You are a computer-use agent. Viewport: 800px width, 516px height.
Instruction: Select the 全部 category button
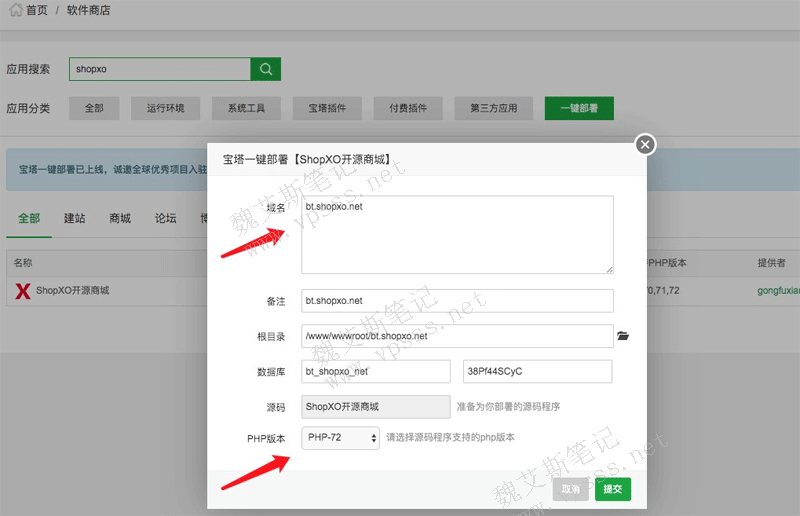coord(94,108)
